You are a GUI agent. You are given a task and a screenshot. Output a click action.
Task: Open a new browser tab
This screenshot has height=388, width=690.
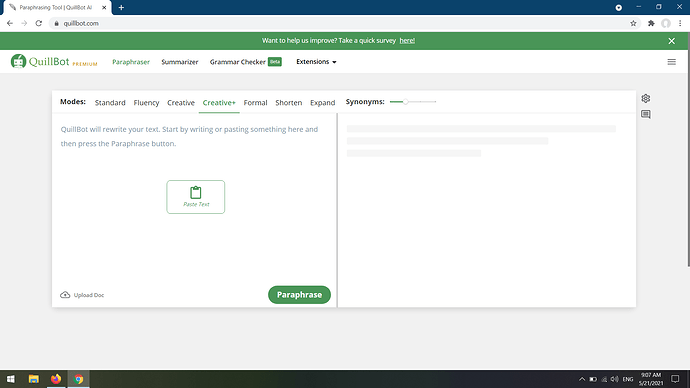point(121,7)
